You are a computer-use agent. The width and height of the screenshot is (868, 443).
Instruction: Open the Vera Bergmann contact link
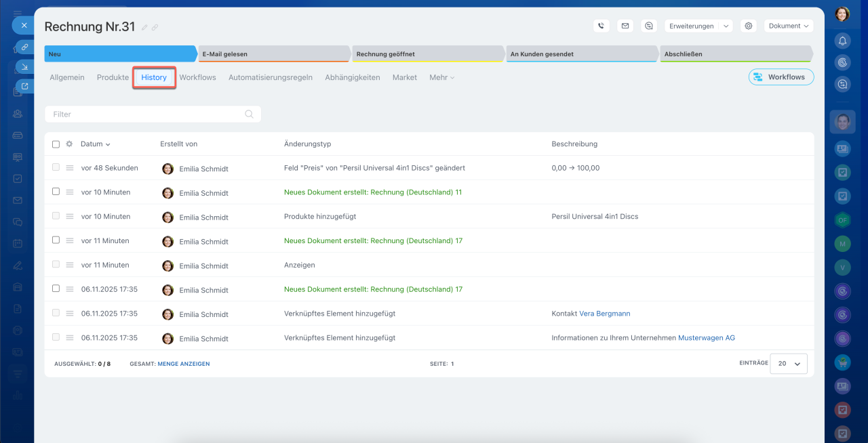[604, 314]
